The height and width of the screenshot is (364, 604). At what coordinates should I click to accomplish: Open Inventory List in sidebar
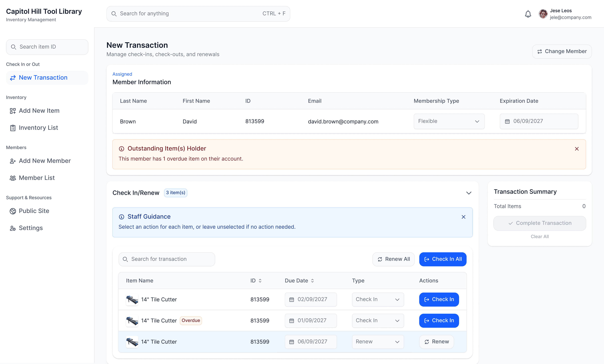[x=38, y=128]
